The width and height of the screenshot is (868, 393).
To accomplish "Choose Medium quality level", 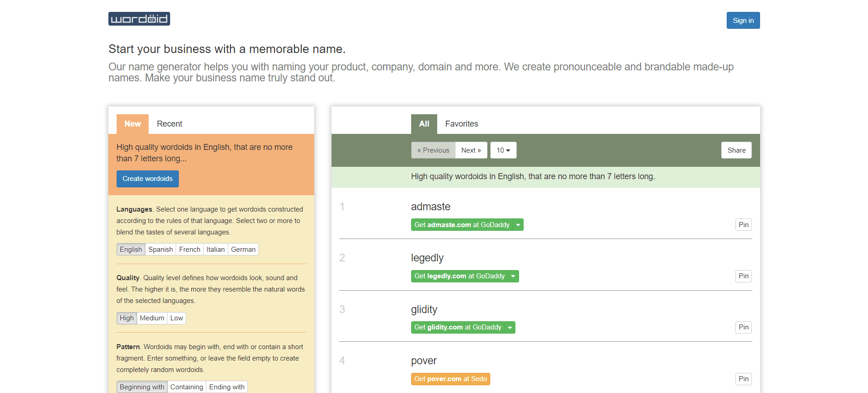I will click(152, 318).
